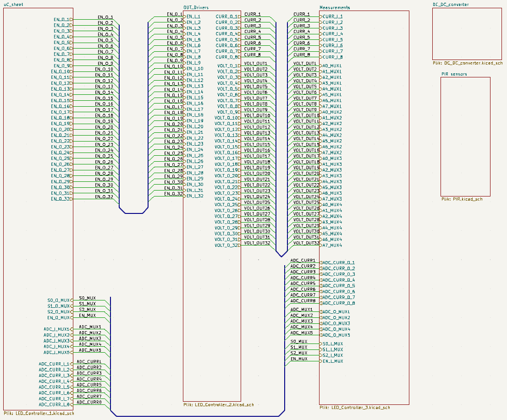Click the ADC_CURR_I_8 sheet pin
This screenshot has height=420, width=507.
(x=55, y=404)
